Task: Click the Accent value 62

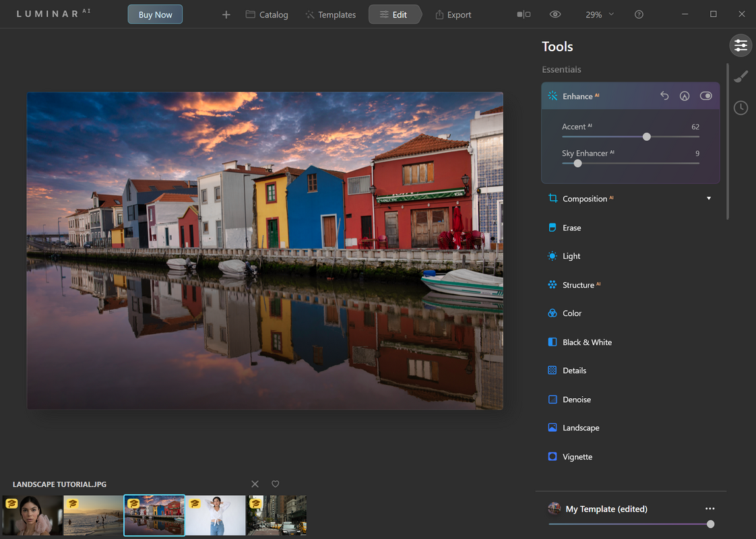Action: tap(695, 127)
